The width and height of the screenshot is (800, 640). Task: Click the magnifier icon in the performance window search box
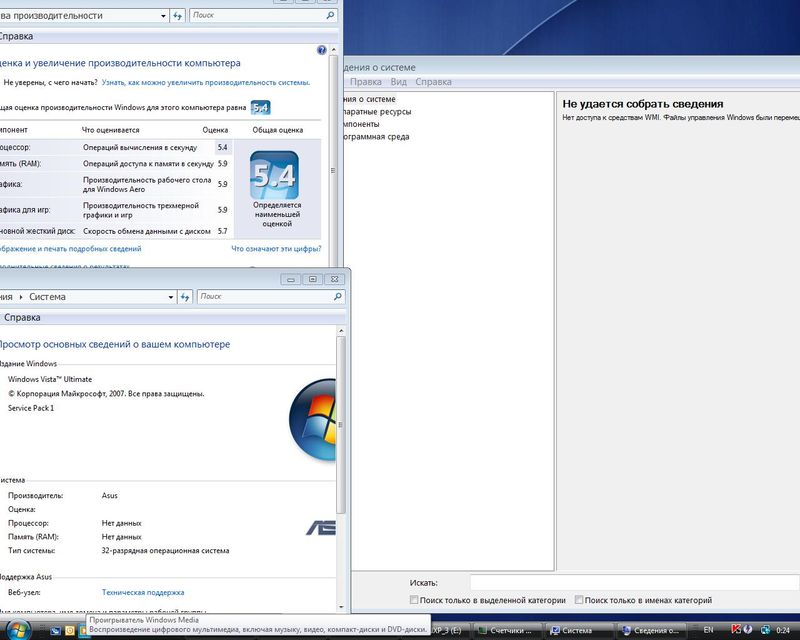tap(330, 16)
